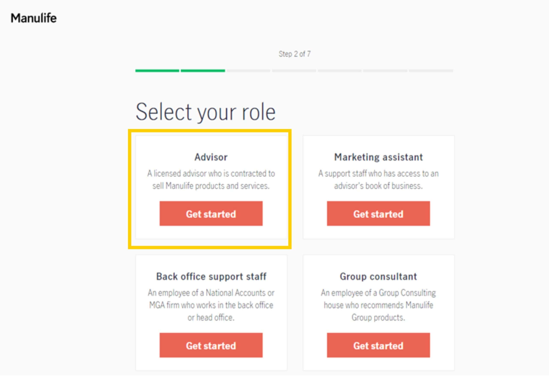Viewport: 549px width, 392px height.
Task: Click Get started under Advisor
Action: pyautogui.click(x=211, y=213)
